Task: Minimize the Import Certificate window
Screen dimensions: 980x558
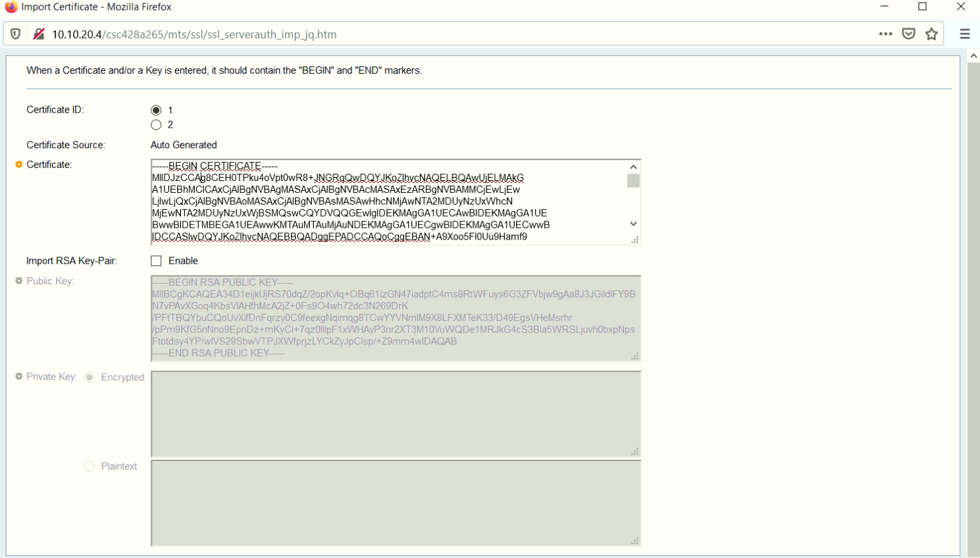Action: [884, 7]
